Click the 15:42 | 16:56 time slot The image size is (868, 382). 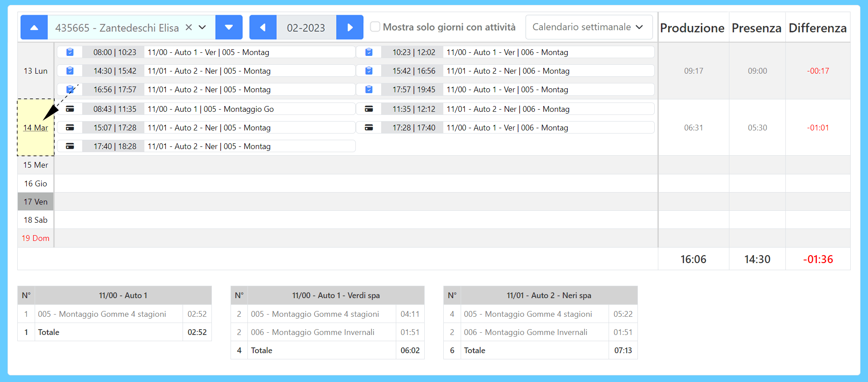tap(414, 71)
